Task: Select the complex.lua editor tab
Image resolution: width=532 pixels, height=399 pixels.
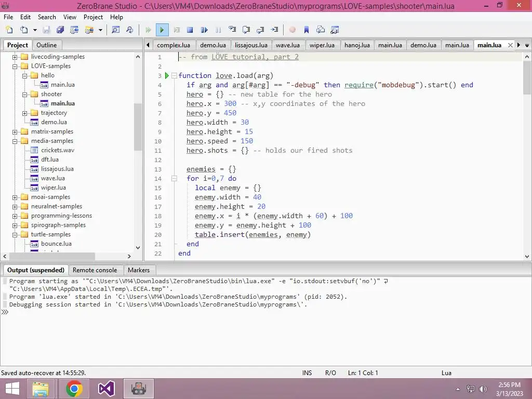Action: pos(174,45)
